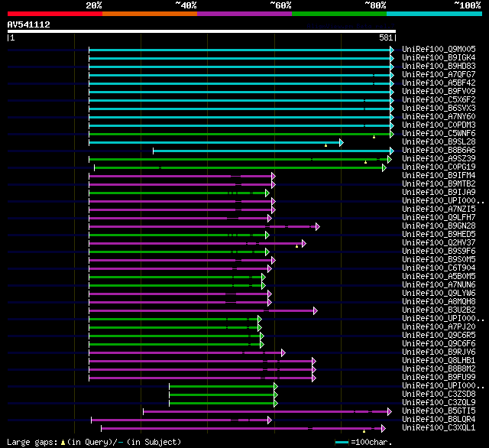Click the '=100char.' scale legend text
The image size is (489, 448).
371,442
